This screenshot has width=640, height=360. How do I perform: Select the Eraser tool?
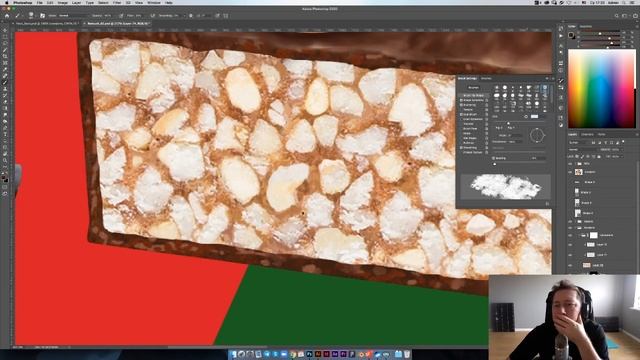(5, 102)
